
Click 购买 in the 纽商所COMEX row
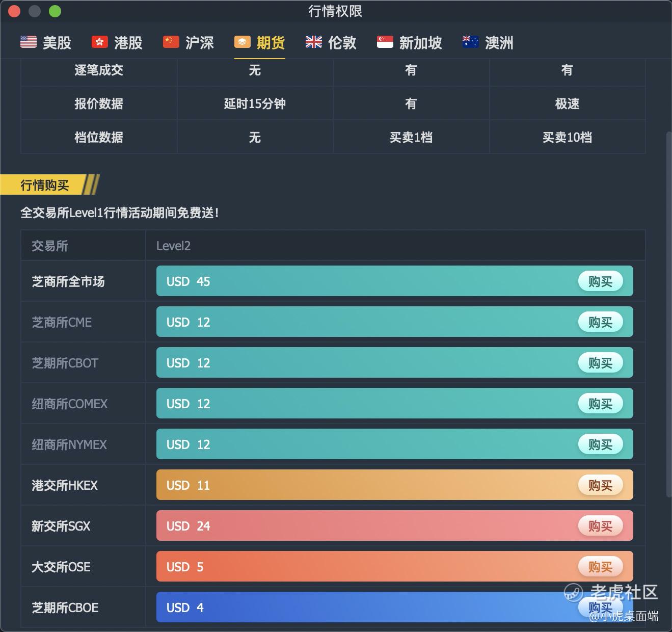600,404
